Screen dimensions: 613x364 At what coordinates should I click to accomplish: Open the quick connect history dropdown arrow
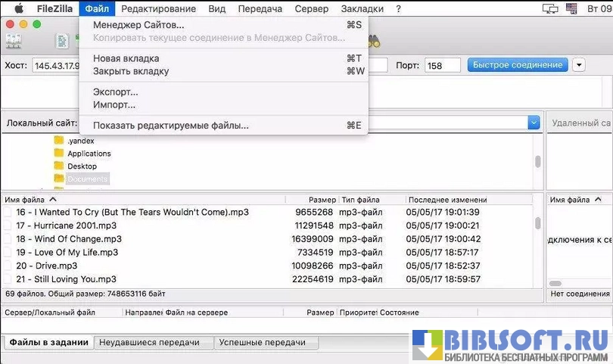click(579, 65)
